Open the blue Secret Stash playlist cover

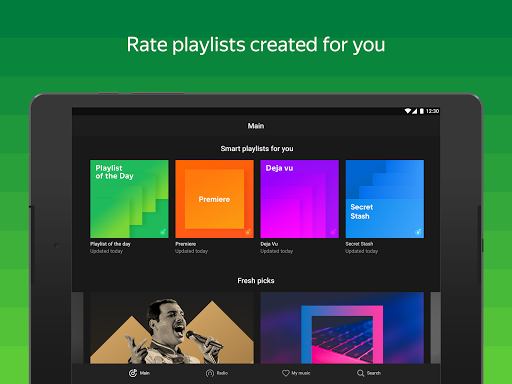pos(385,199)
